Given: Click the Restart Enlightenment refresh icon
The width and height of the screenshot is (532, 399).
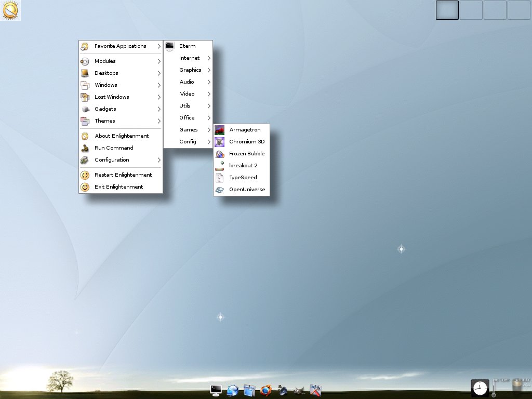Looking at the screenshot, I should 85,175.
